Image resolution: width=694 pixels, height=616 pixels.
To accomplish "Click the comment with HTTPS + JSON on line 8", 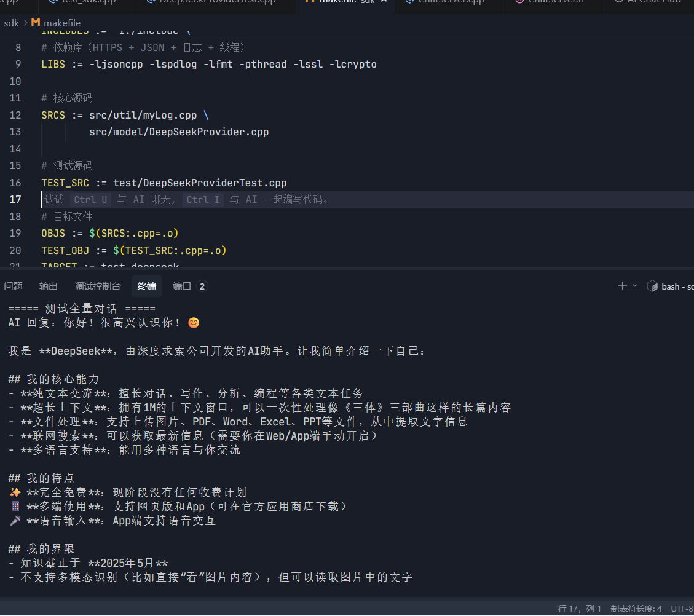I will (x=143, y=47).
